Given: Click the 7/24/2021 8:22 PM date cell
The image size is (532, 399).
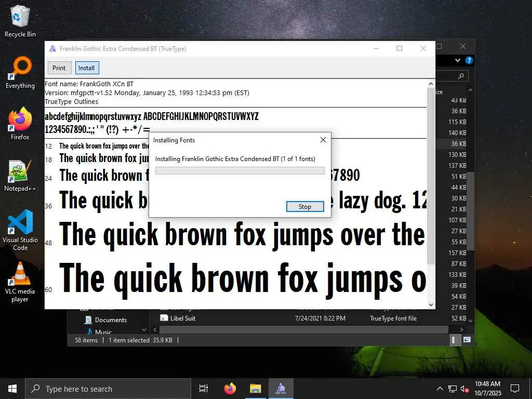Looking at the screenshot, I should click(x=320, y=318).
